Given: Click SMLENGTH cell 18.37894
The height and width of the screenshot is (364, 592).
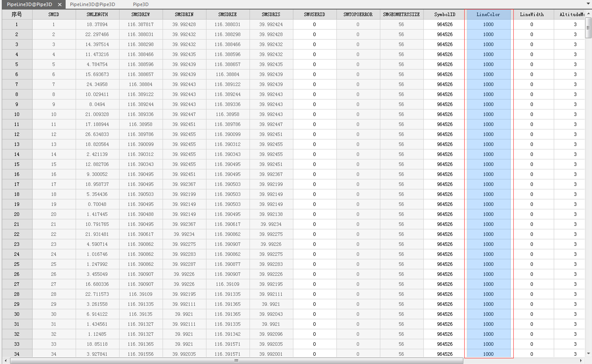Looking at the screenshot, I should [97, 24].
